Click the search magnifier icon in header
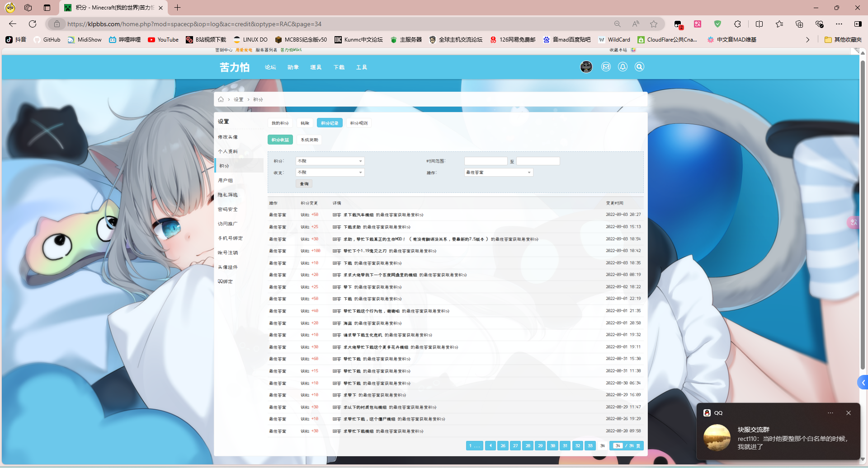868x468 pixels. [639, 67]
